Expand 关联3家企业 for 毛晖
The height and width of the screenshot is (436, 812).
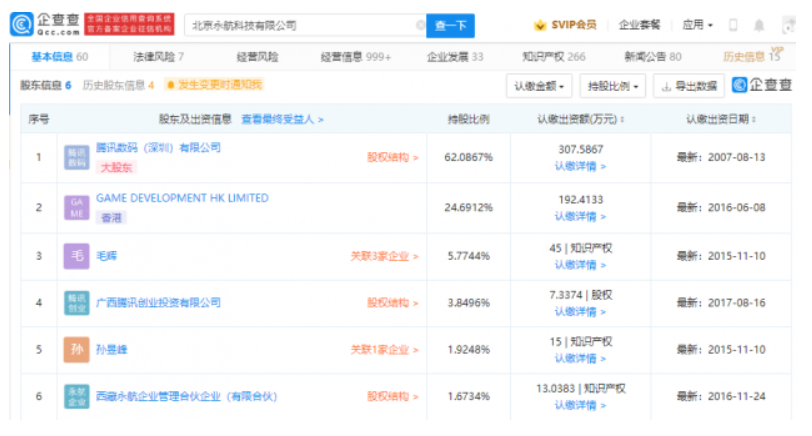point(384,256)
